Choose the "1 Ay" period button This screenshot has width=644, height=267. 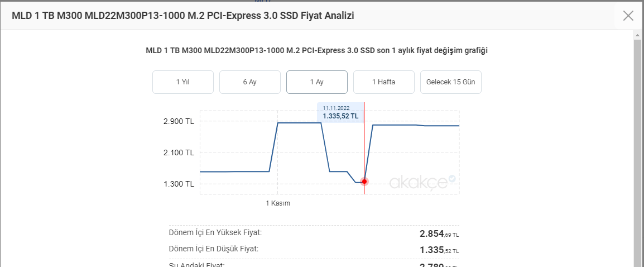(x=317, y=82)
